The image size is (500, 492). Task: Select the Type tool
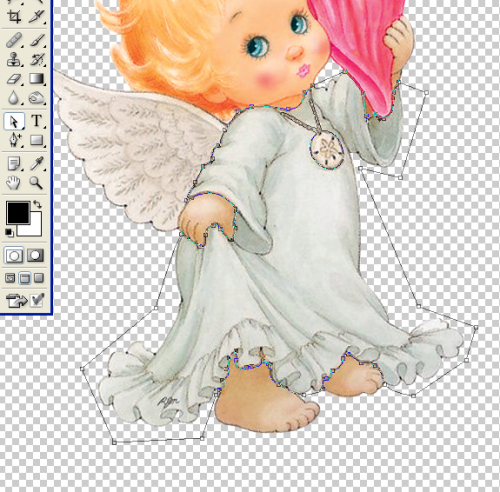pos(36,121)
